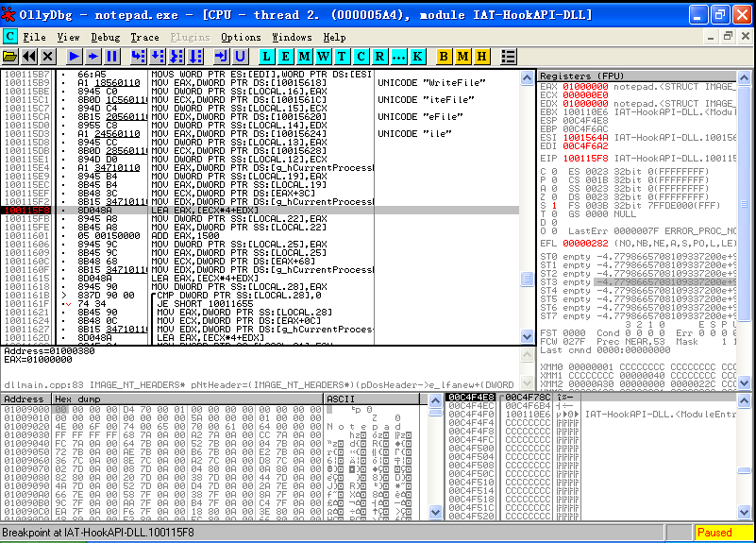Open Options with the list toolbar icon

click(508, 57)
